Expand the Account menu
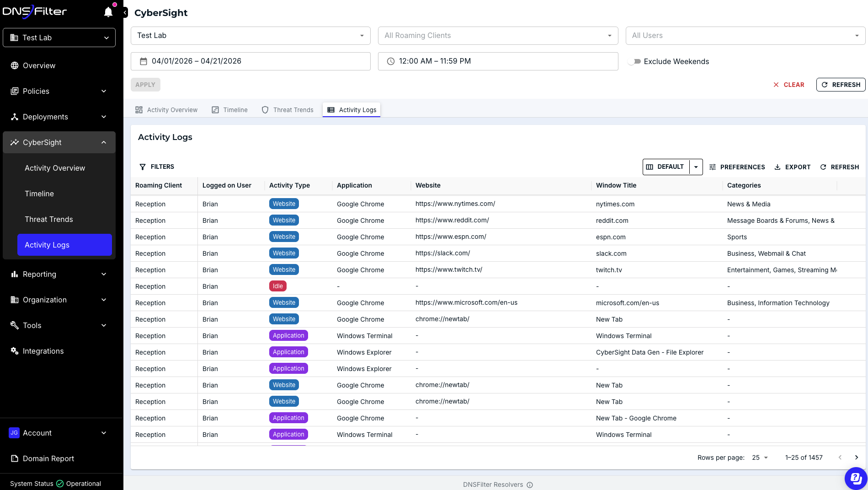This screenshot has width=868, height=490. pos(59,433)
